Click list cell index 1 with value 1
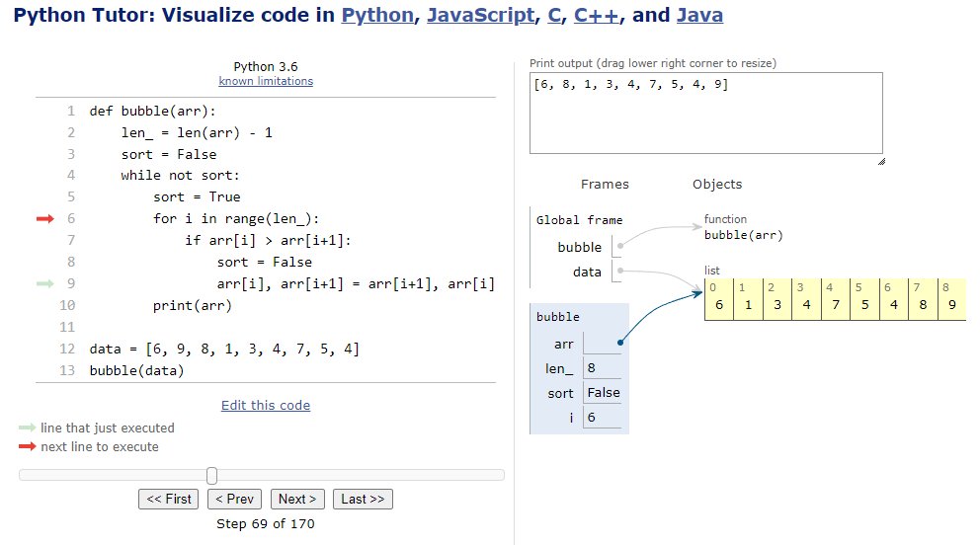This screenshot has width=980, height=545. coord(748,299)
